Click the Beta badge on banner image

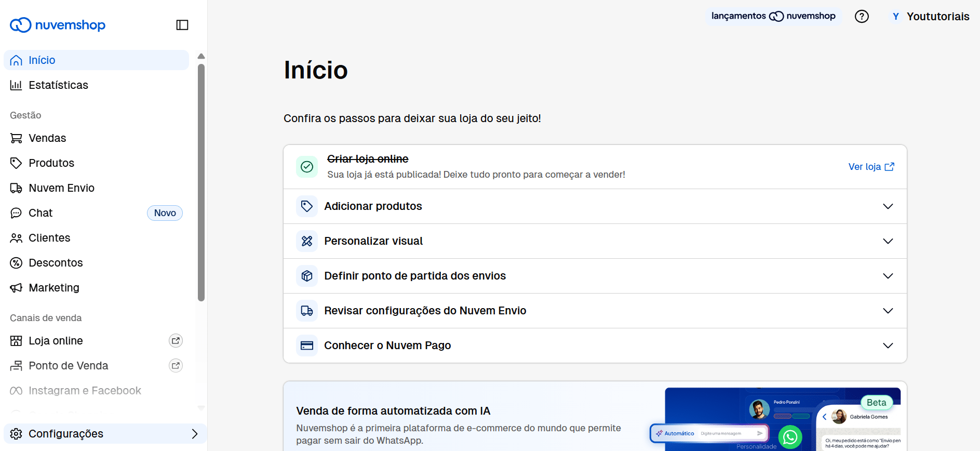(x=877, y=403)
